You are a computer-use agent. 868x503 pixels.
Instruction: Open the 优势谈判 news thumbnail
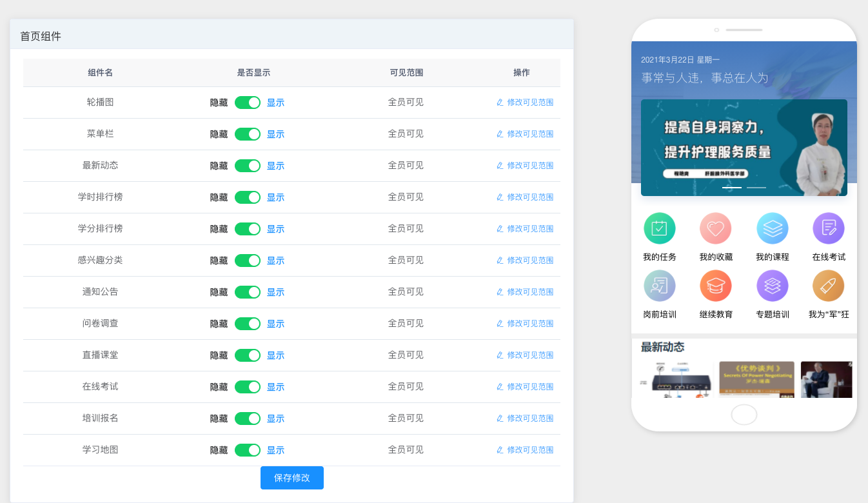pos(756,379)
